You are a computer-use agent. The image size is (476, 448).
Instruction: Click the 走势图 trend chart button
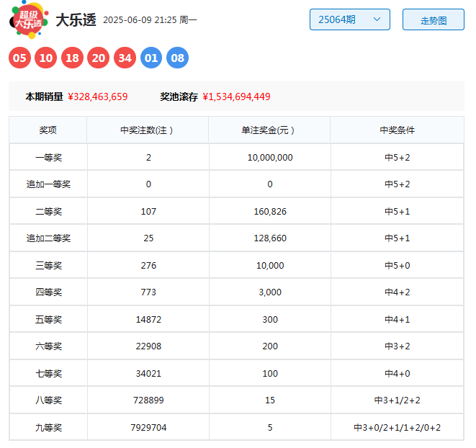pyautogui.click(x=434, y=19)
